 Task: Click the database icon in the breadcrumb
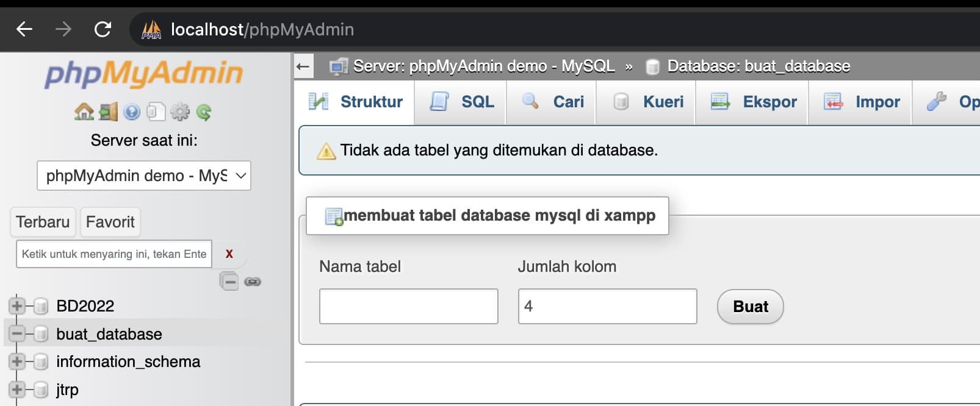click(x=652, y=66)
